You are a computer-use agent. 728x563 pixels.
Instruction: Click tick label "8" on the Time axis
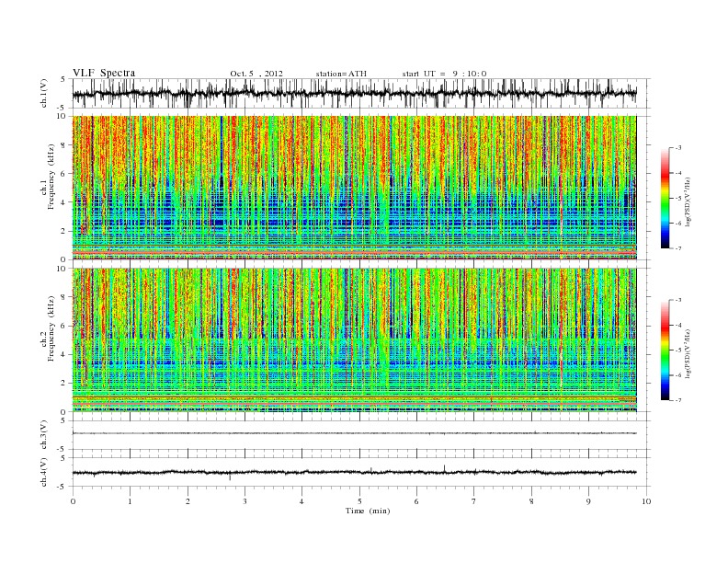(x=531, y=501)
